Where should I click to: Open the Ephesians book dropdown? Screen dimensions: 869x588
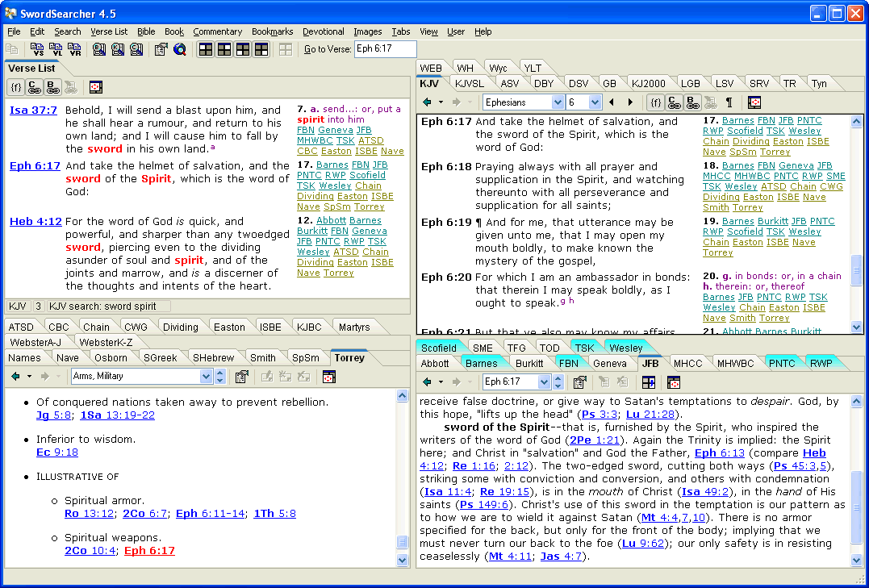[557, 102]
